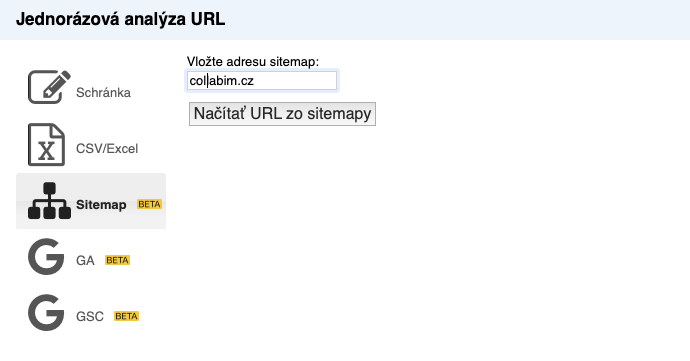Click the Vložte adresu sitemap label
690x361 pixels.
pyautogui.click(x=253, y=62)
